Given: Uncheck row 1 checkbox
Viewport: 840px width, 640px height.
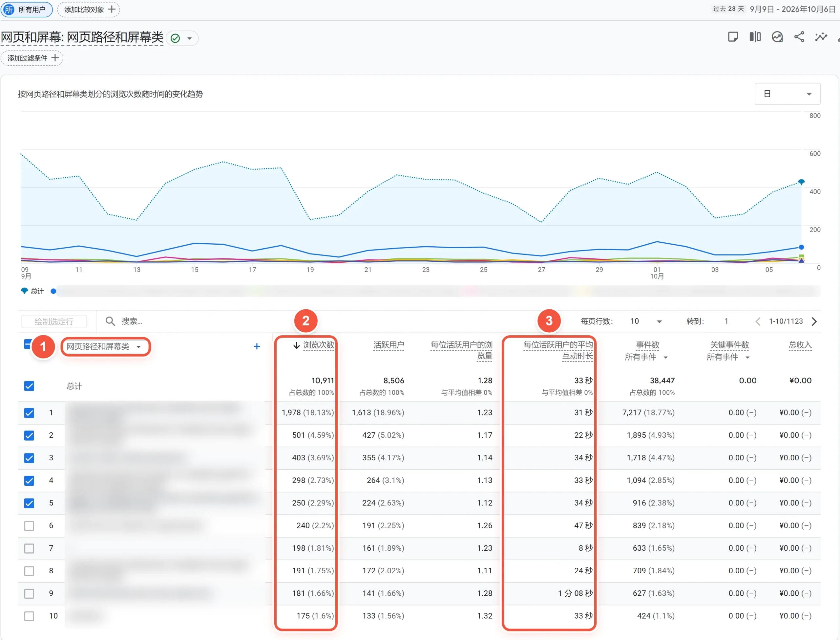Looking at the screenshot, I should [x=29, y=412].
